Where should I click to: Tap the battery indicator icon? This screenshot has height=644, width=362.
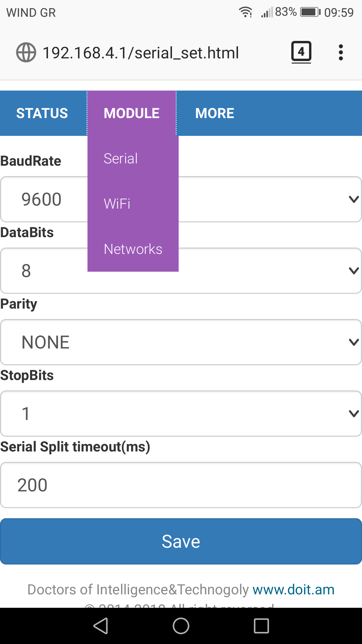(x=310, y=12)
